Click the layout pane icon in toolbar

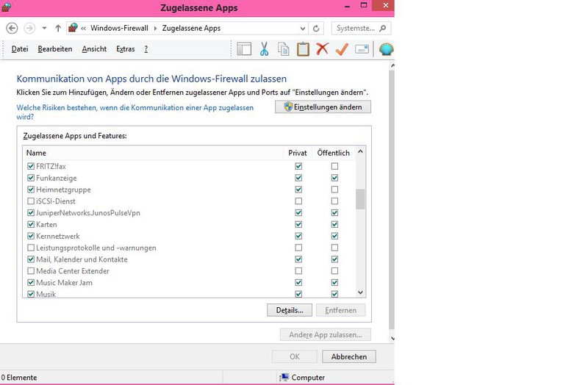coord(244,49)
